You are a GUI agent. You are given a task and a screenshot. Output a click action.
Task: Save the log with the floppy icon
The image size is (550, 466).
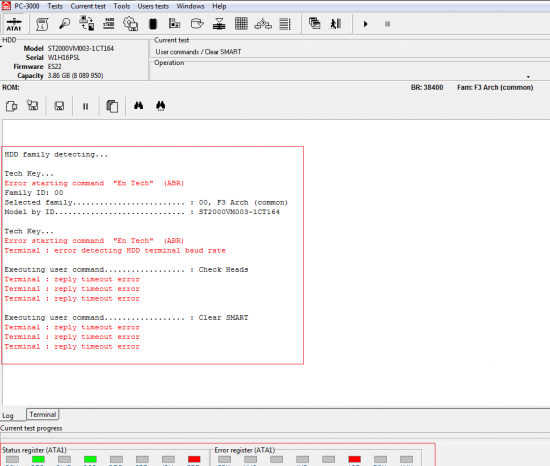pyautogui.click(x=59, y=106)
